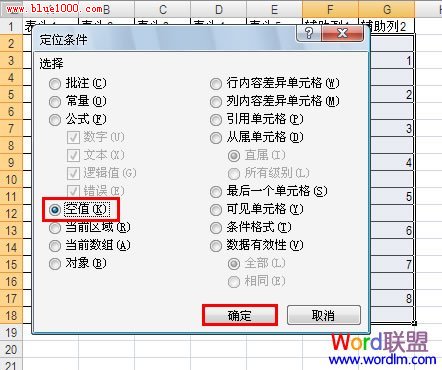442x370 pixels.
Task: Choose 列内容差异单元格(M) option
Action: click(x=275, y=101)
